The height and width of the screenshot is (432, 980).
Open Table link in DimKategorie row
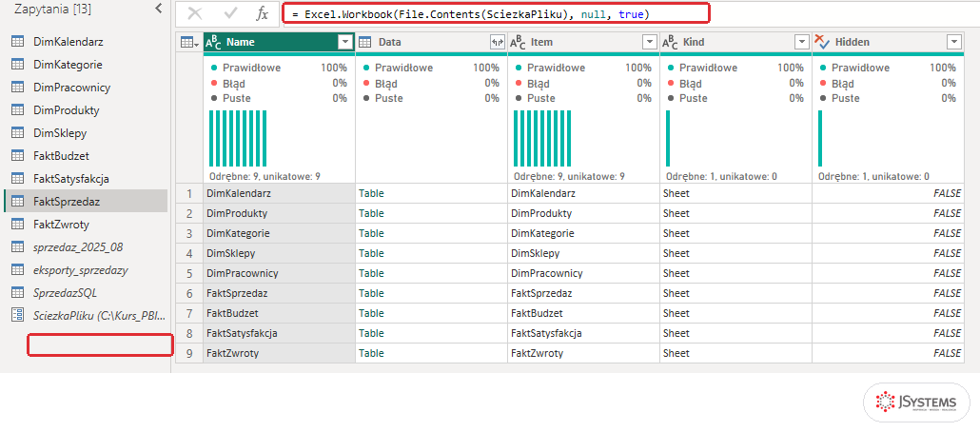371,233
